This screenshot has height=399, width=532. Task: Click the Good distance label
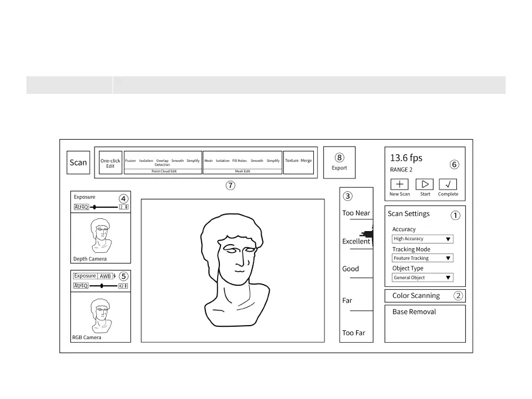(x=351, y=269)
